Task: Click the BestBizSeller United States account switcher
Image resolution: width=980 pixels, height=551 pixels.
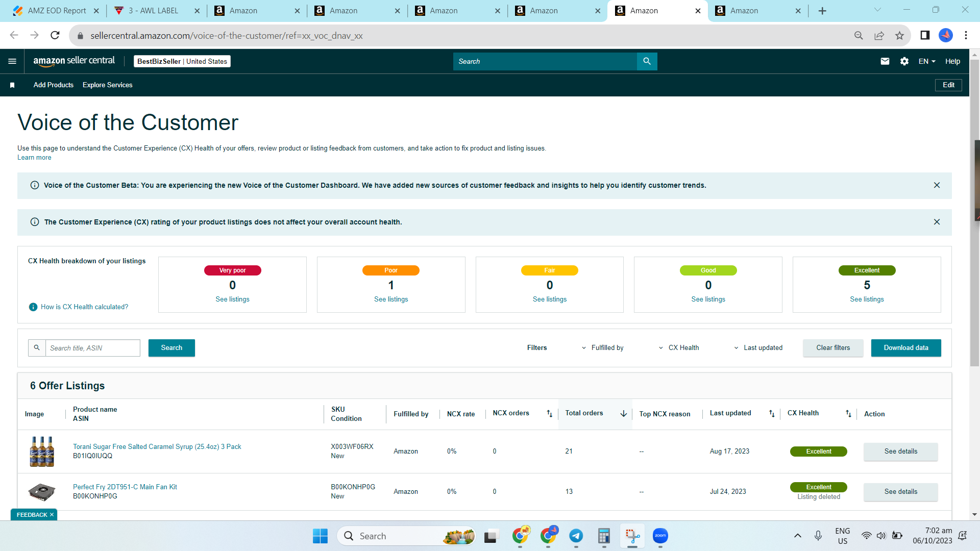Action: [182, 61]
